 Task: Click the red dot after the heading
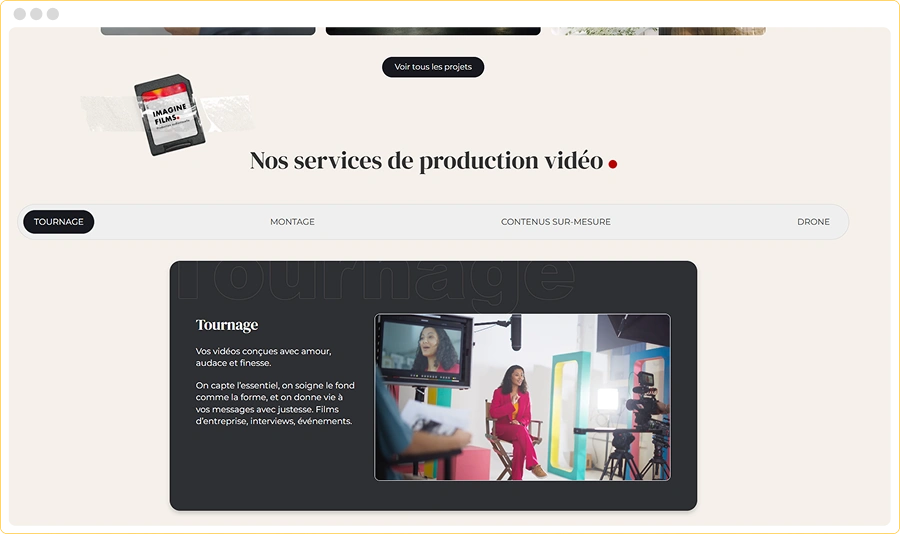[x=612, y=164]
